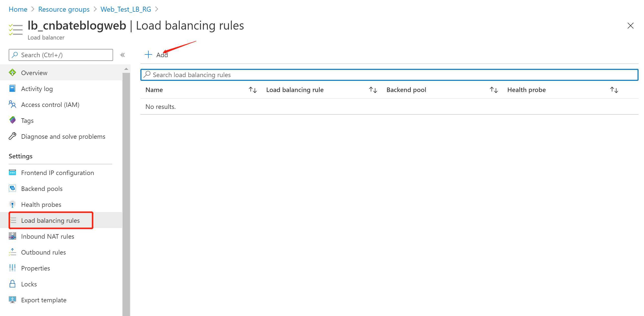The height and width of the screenshot is (316, 644).
Task: Click the plus icon beside Add
Action: click(148, 54)
